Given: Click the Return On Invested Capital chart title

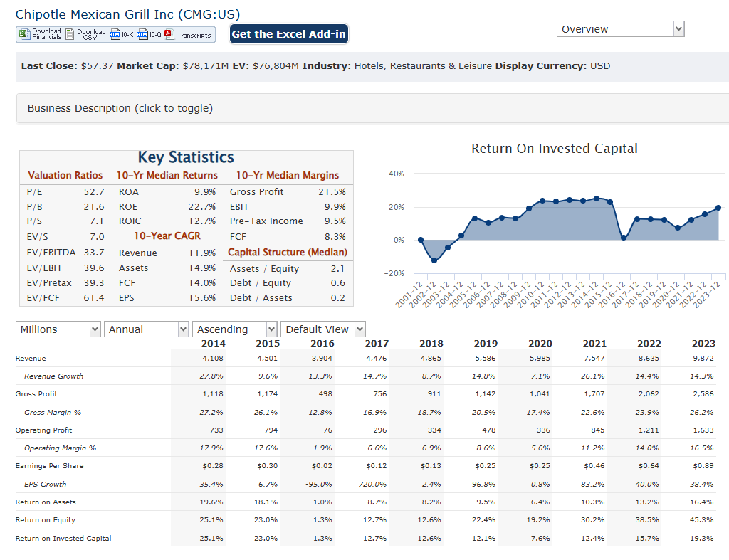Looking at the screenshot, I should coord(554,149).
